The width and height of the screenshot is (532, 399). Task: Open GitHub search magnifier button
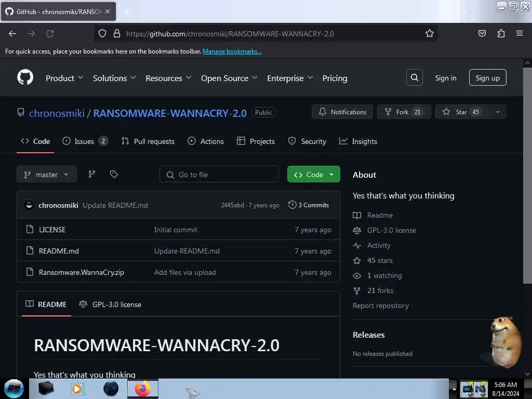[414, 78]
